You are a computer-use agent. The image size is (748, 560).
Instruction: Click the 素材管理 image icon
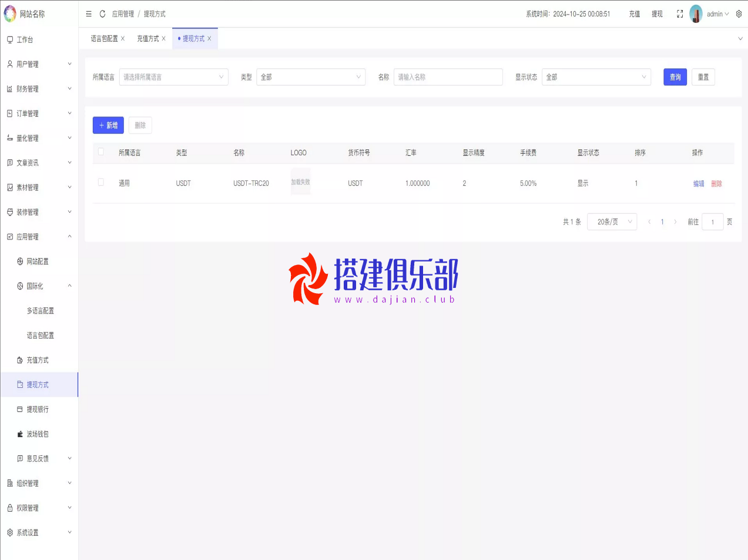click(x=10, y=187)
